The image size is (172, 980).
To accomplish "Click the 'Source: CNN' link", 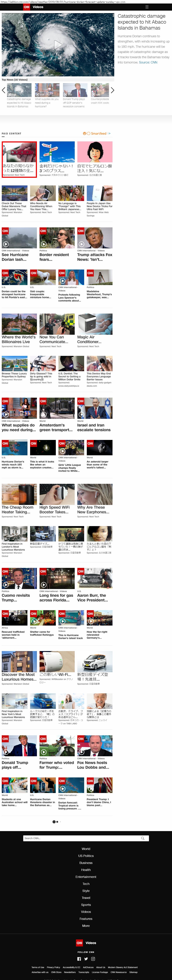I will [x=148, y=62].
